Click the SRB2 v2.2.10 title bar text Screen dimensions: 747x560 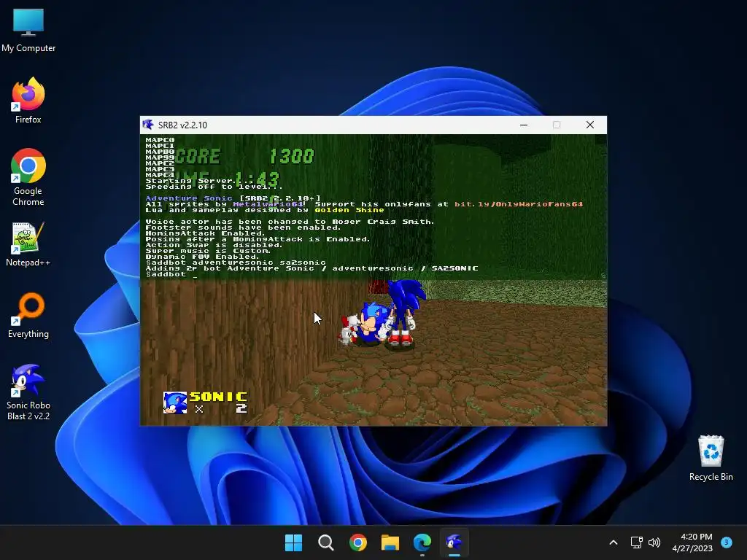[x=182, y=125]
